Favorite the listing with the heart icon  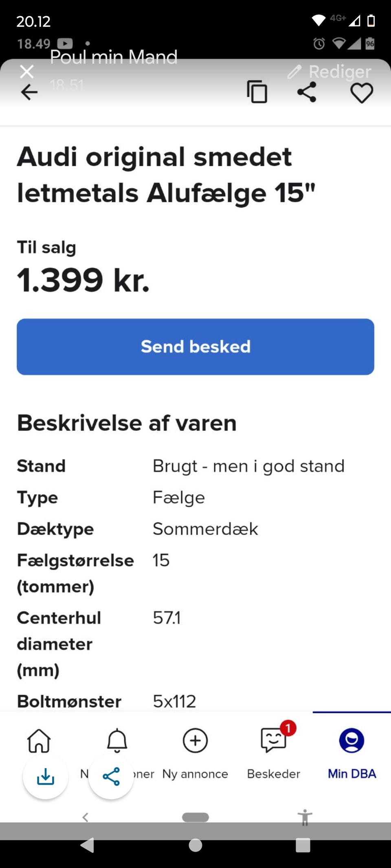(x=362, y=93)
